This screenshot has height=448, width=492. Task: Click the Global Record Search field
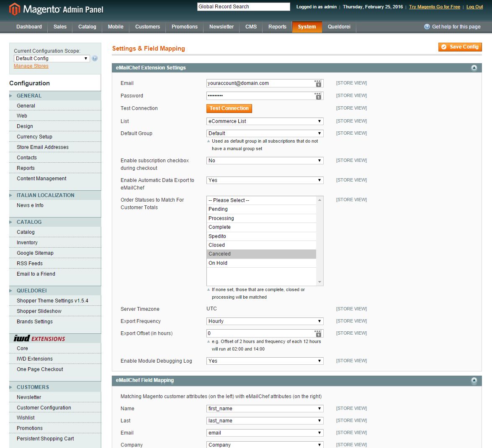[244, 7]
